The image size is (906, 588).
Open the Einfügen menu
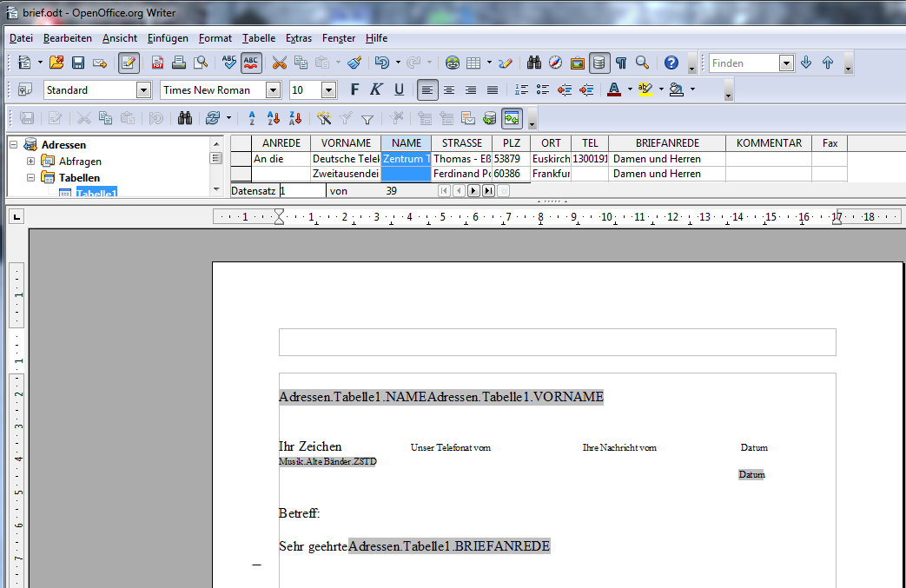click(x=168, y=38)
